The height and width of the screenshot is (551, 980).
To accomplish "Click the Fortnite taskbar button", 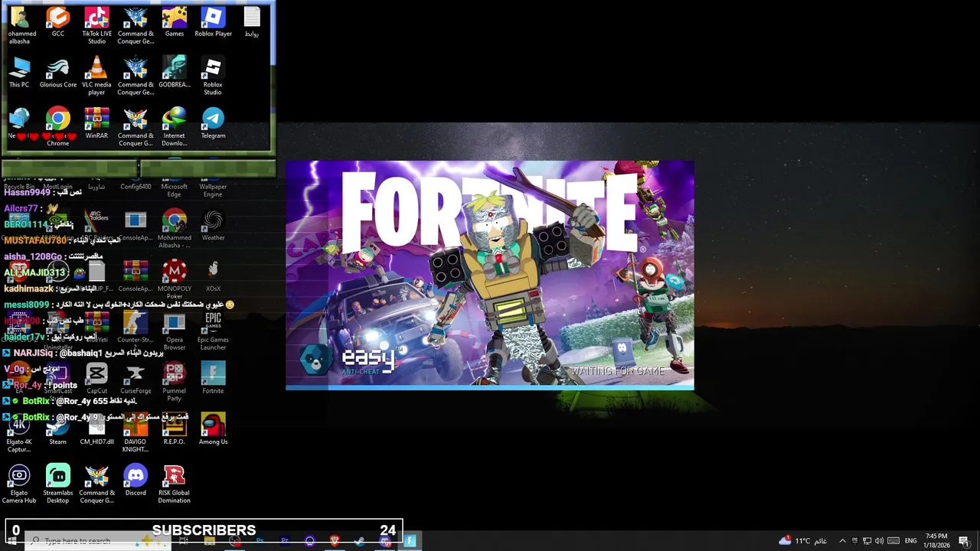I will [410, 541].
